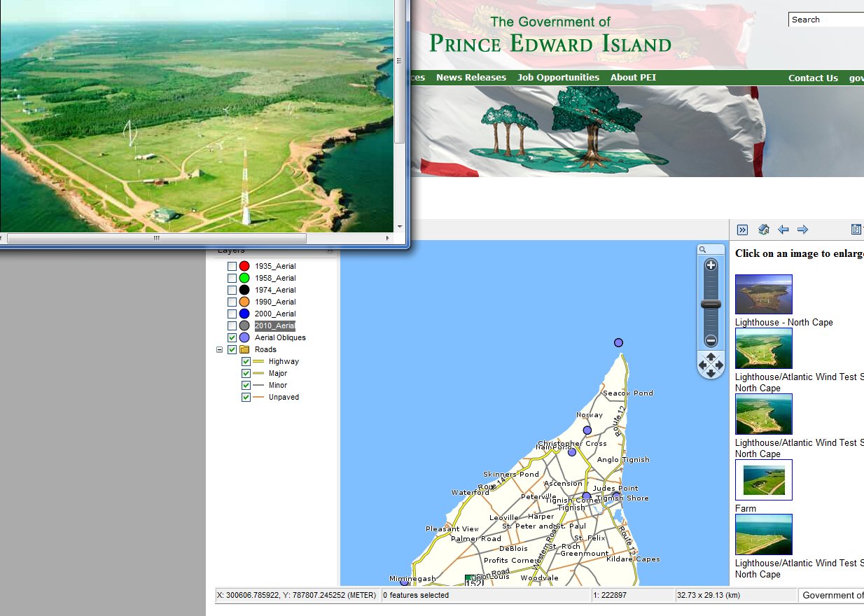864x616 pixels.
Task: Select the Aerial Obliques layer name
Action: [x=280, y=337]
